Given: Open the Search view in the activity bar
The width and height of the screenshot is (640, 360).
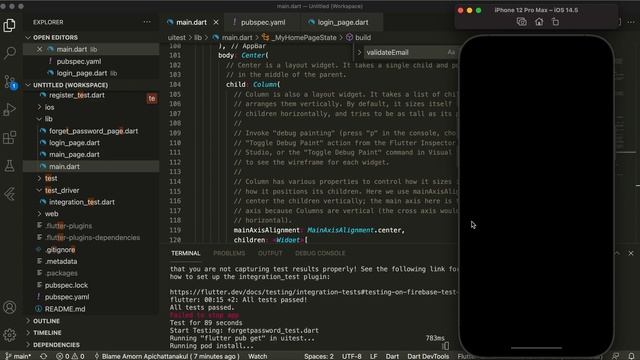Looking at the screenshot, I should [9, 53].
